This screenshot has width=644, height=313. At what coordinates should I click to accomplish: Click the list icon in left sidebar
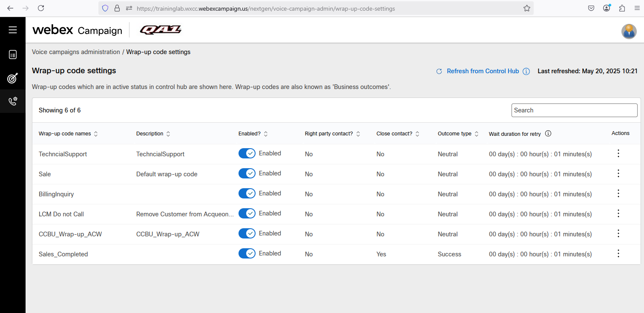(13, 55)
